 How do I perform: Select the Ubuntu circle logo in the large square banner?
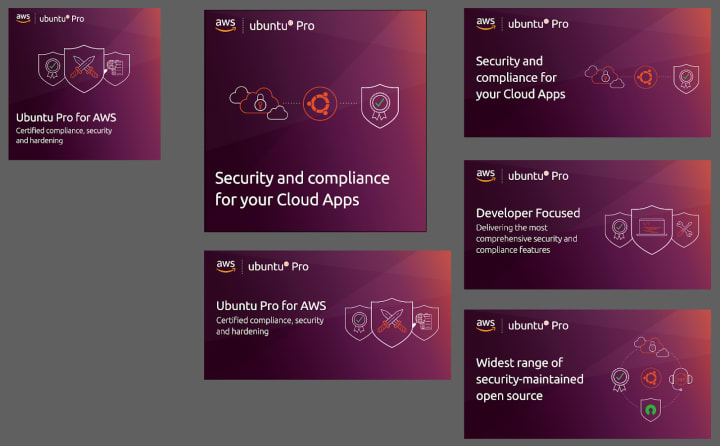point(320,103)
